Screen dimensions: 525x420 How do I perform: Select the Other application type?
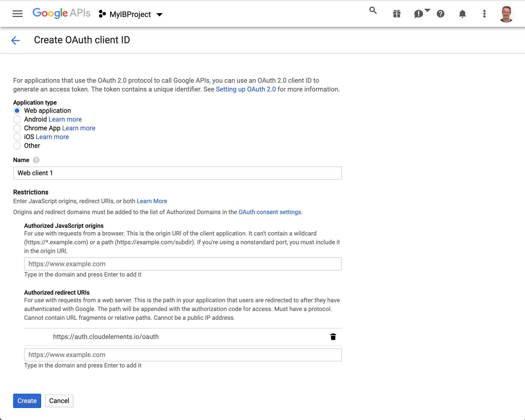click(17, 146)
